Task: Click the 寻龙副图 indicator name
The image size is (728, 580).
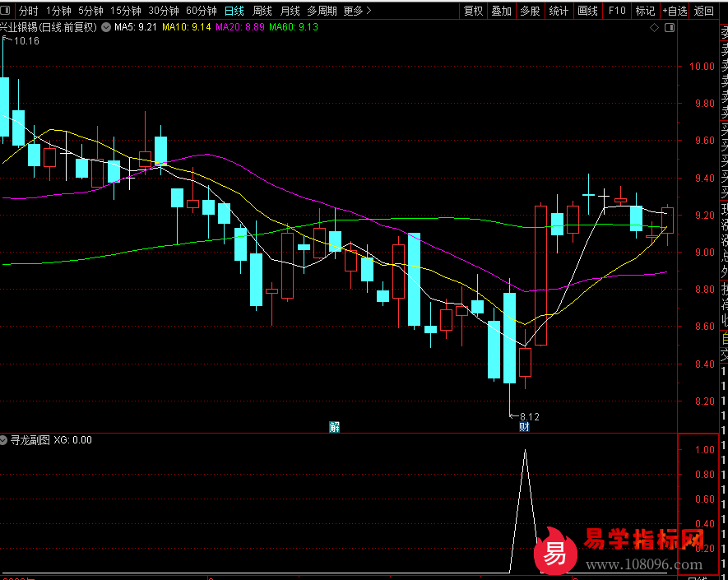Action: (x=30, y=440)
